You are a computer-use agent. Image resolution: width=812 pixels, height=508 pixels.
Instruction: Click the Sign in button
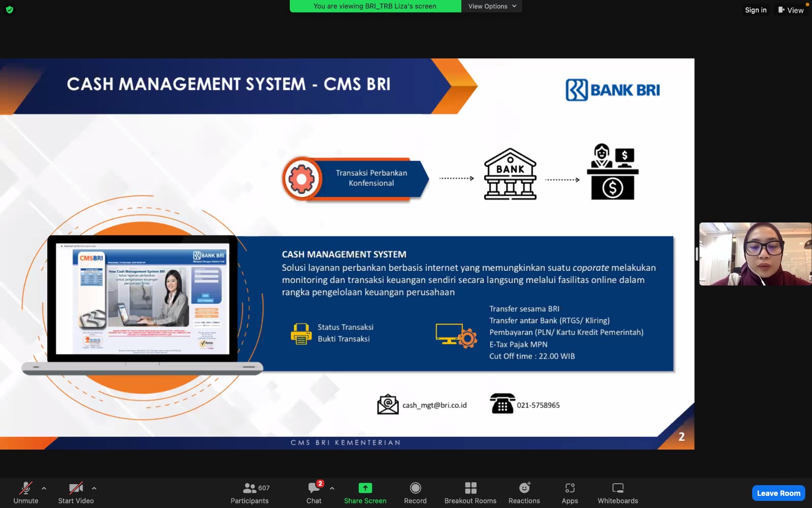pyautogui.click(x=755, y=10)
